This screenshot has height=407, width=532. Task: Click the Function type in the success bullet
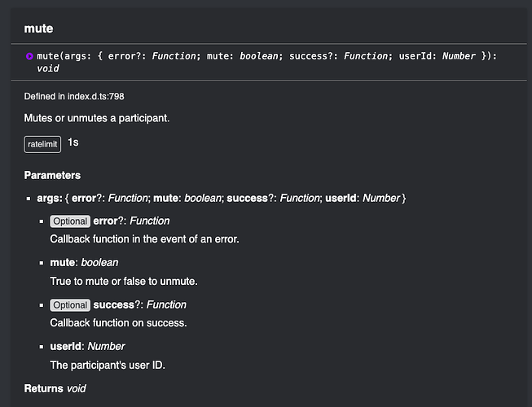click(x=166, y=304)
